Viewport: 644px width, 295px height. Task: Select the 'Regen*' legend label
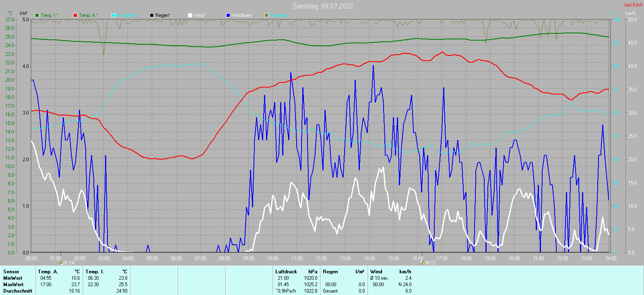click(x=163, y=15)
